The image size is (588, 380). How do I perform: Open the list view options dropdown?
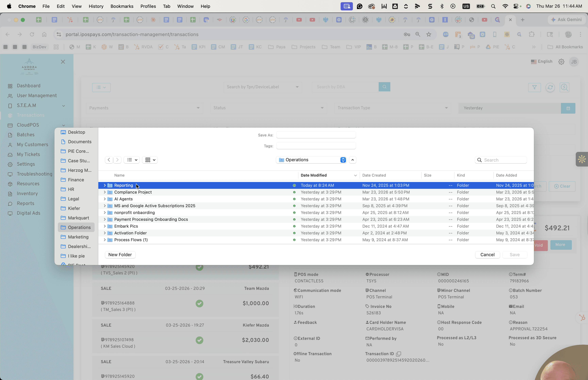click(x=132, y=160)
